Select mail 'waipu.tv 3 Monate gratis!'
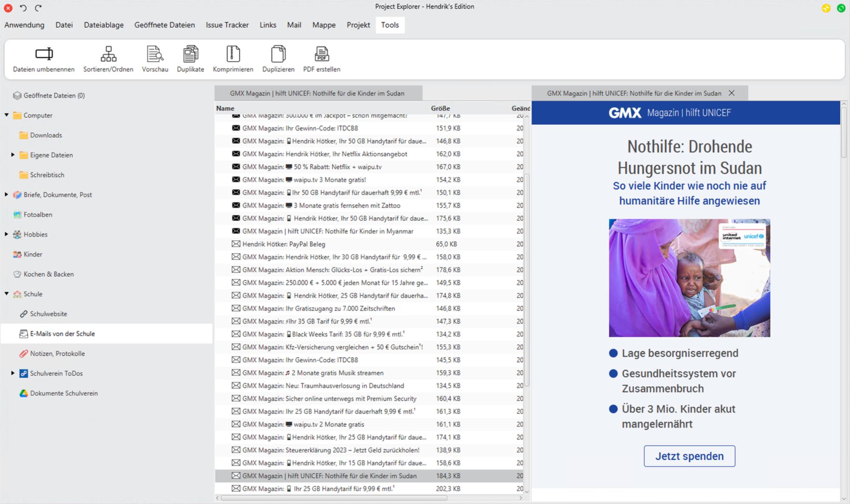 pos(369,180)
